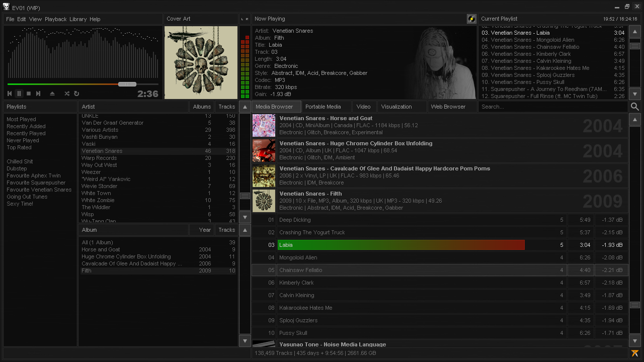The width and height of the screenshot is (644, 362).
Task: Open the File menu
Action: click(x=10, y=19)
